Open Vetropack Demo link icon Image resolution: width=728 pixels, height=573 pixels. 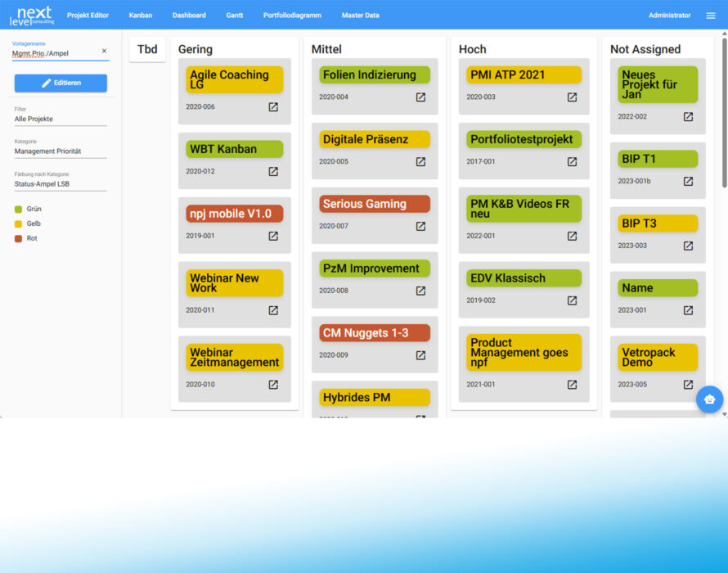click(688, 385)
